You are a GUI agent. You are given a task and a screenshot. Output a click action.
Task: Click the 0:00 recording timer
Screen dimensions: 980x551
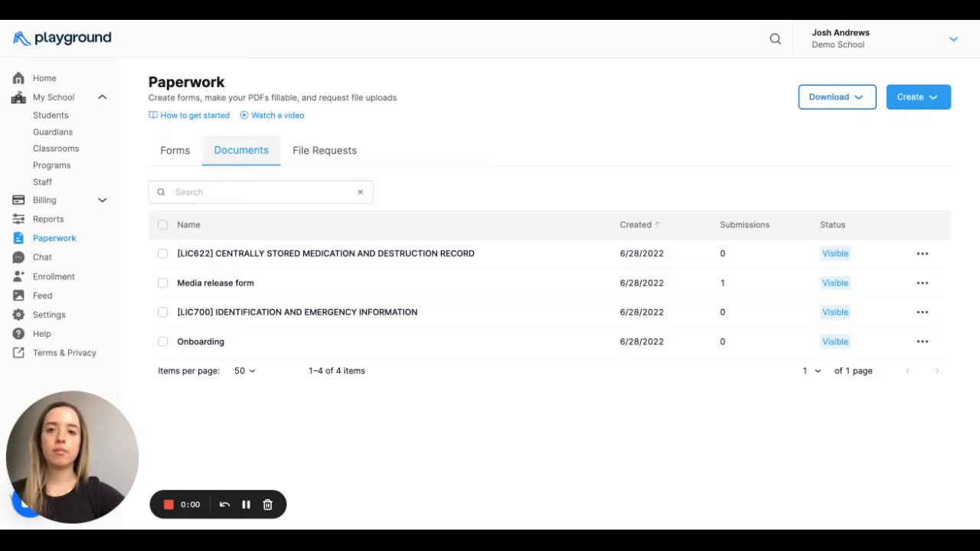tap(191, 504)
